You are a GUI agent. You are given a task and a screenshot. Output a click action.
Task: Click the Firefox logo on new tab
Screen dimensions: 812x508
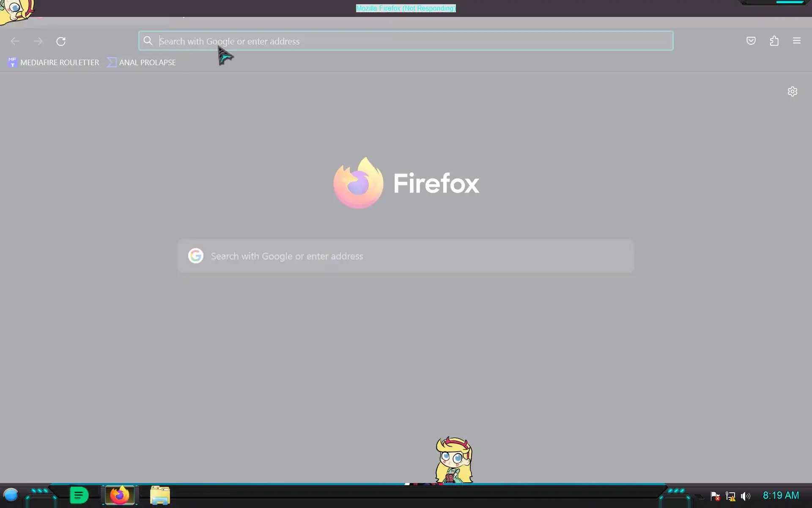359,183
